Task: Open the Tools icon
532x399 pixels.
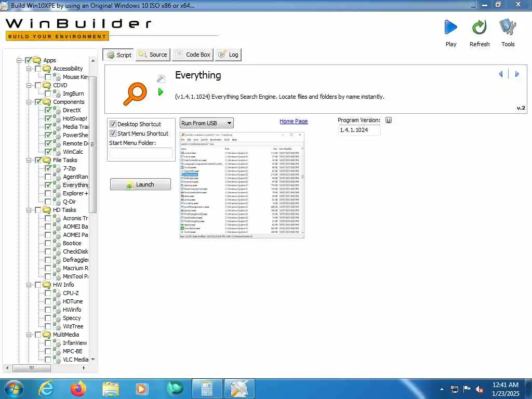Action: (x=508, y=27)
